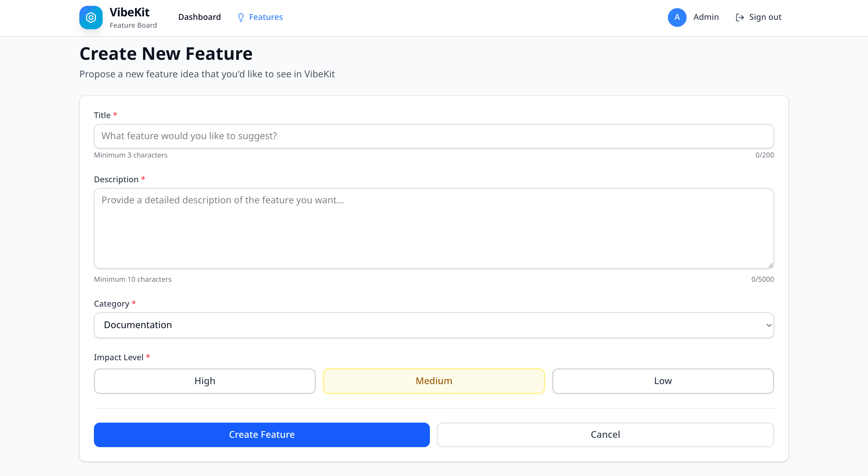The width and height of the screenshot is (868, 476).
Task: Select the Low impact level
Action: 662,381
